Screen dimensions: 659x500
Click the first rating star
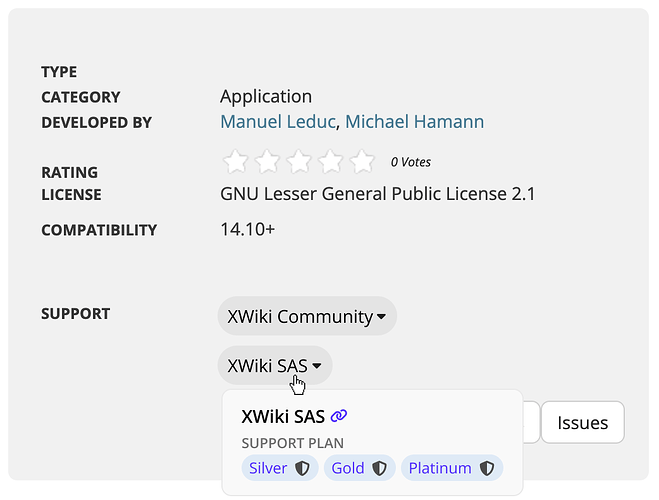point(235,161)
